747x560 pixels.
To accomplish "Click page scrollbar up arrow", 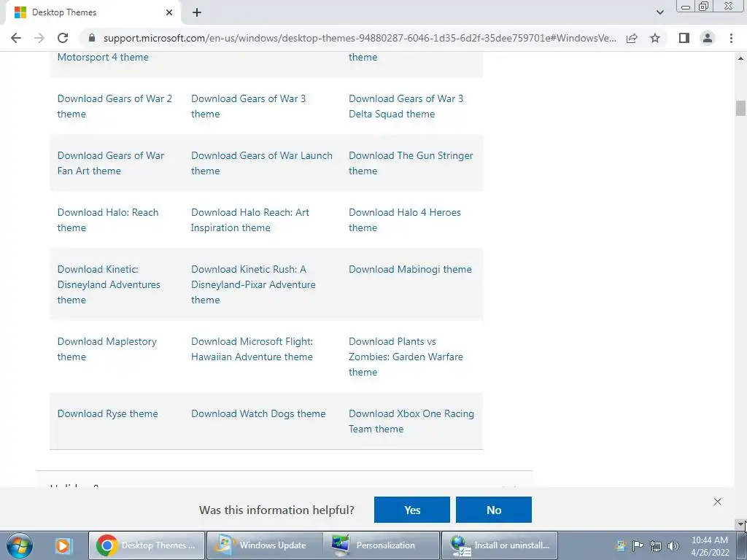I will pyautogui.click(x=740, y=58).
